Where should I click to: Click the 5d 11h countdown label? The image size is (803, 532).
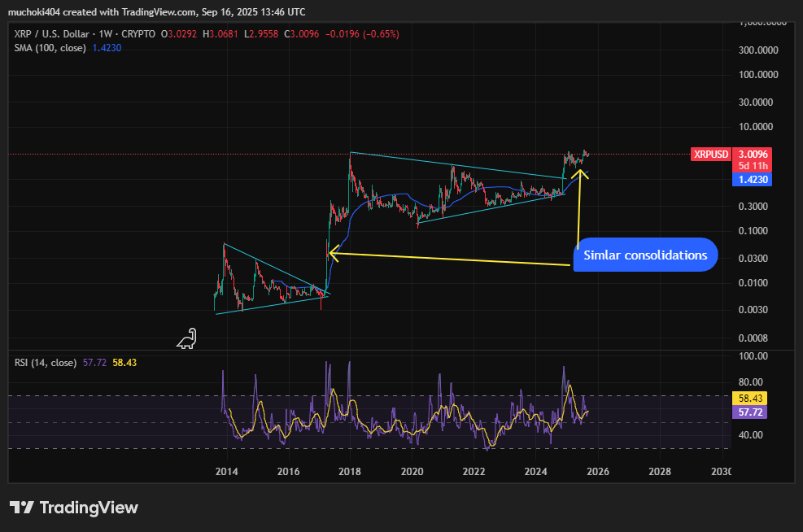click(753, 166)
